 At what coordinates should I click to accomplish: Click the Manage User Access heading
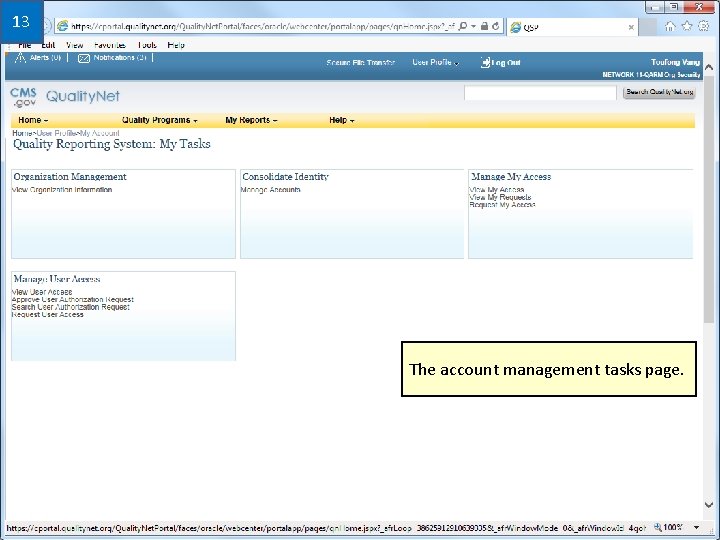click(57, 279)
